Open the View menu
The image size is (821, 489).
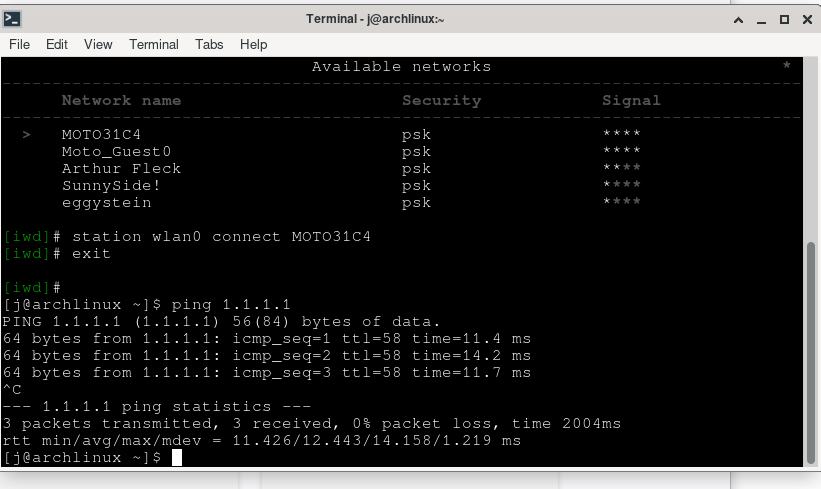coord(98,45)
